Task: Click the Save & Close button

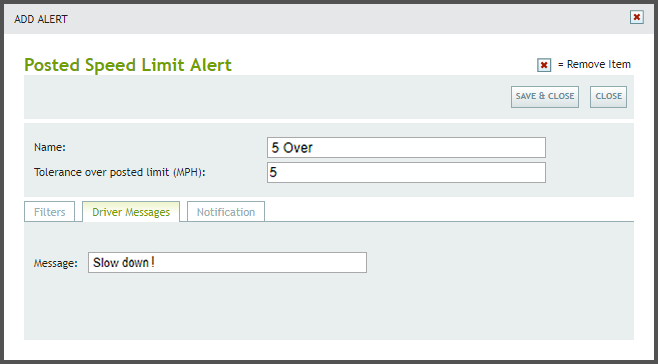Action: pyautogui.click(x=545, y=97)
